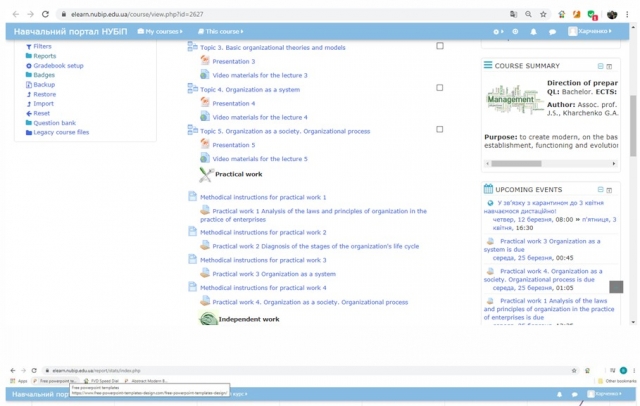Open quarantine event У зв'язку з карантином

[545, 207]
